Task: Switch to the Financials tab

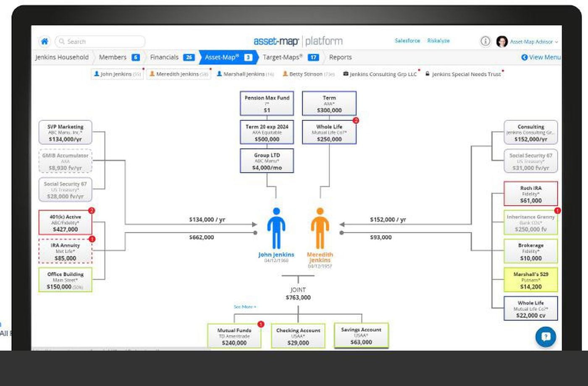Action: tap(171, 57)
